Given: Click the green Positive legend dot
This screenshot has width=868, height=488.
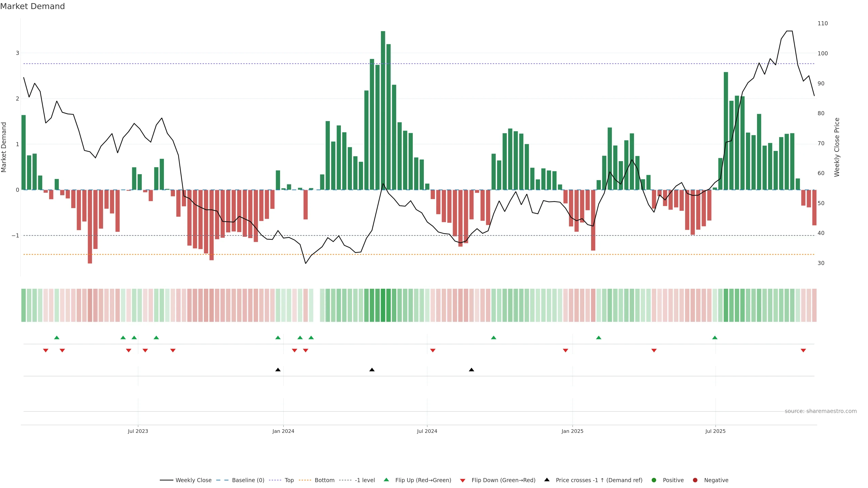Looking at the screenshot, I should point(654,480).
